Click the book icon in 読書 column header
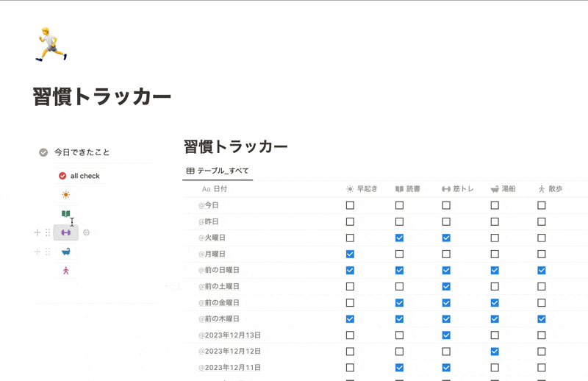The height and width of the screenshot is (381, 588). (399, 189)
